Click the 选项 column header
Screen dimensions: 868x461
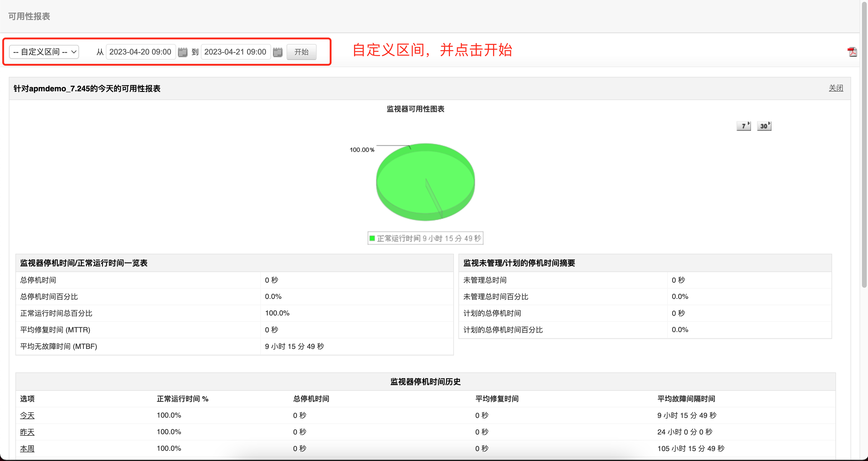tap(27, 399)
